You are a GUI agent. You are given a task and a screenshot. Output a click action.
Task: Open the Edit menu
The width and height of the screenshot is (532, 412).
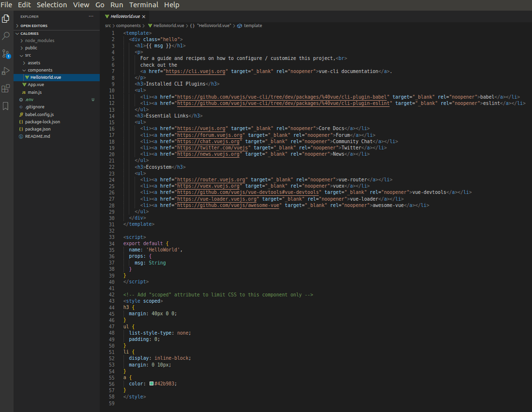coord(24,5)
